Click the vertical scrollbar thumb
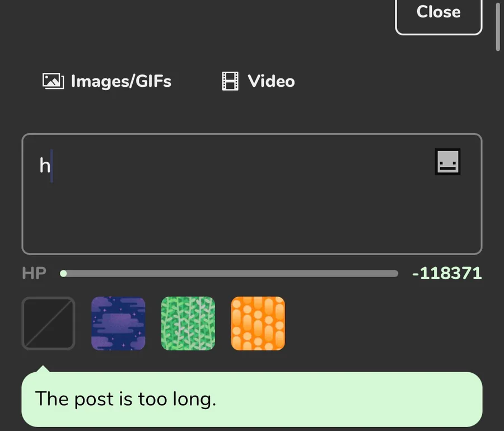This screenshot has height=431, width=504. coord(498,25)
